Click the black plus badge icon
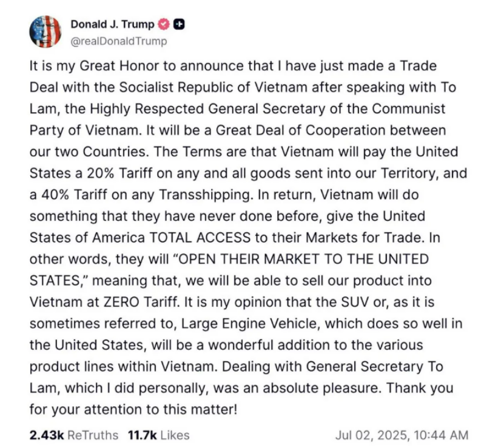 [x=180, y=25]
